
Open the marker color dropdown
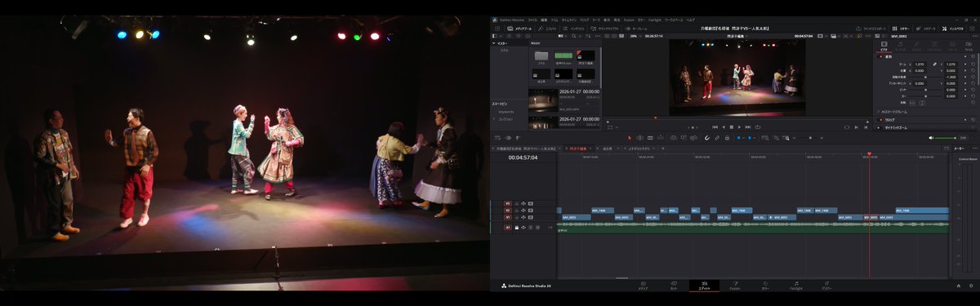pyautogui.click(x=755, y=138)
